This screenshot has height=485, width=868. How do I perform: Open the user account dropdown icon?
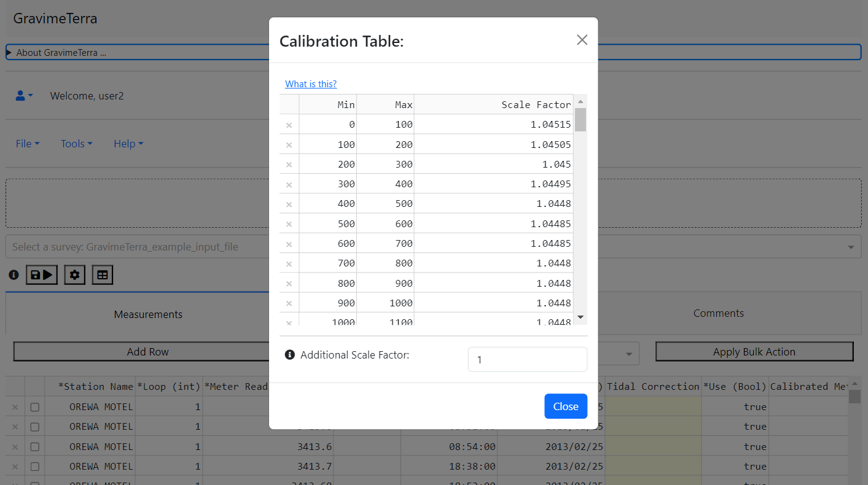(x=24, y=96)
